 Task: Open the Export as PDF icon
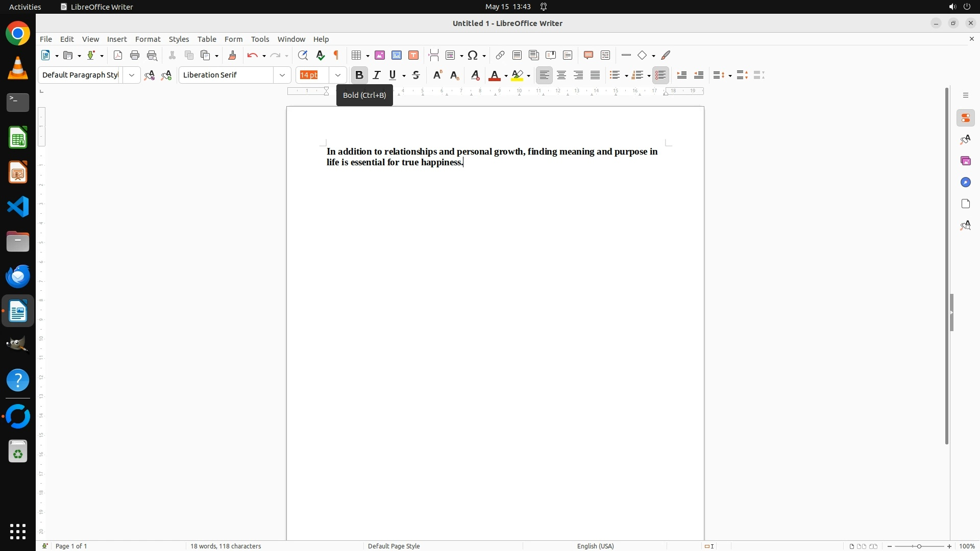(x=118, y=55)
